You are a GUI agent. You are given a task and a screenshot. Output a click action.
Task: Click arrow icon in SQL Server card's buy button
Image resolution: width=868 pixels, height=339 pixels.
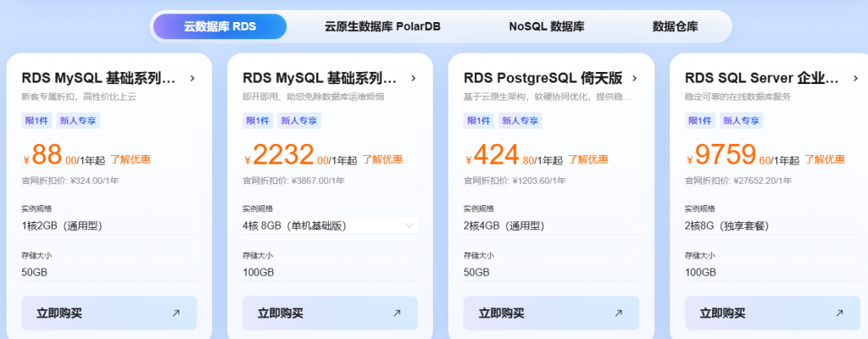[x=839, y=313]
